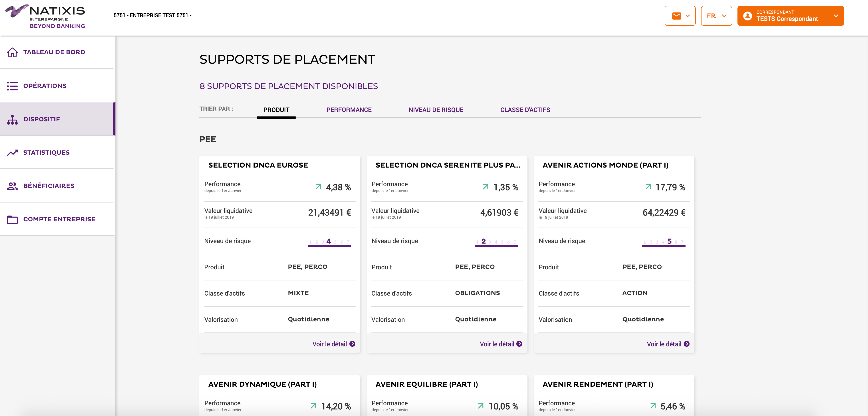Click the 64,22429 € liquidative value
868x416 pixels.
point(664,212)
